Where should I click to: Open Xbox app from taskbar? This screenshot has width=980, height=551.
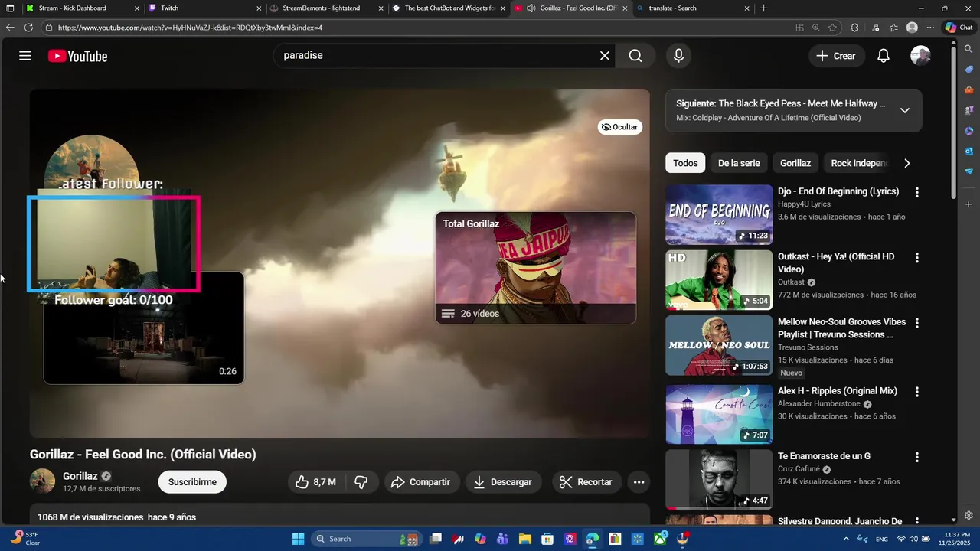tap(660, 539)
